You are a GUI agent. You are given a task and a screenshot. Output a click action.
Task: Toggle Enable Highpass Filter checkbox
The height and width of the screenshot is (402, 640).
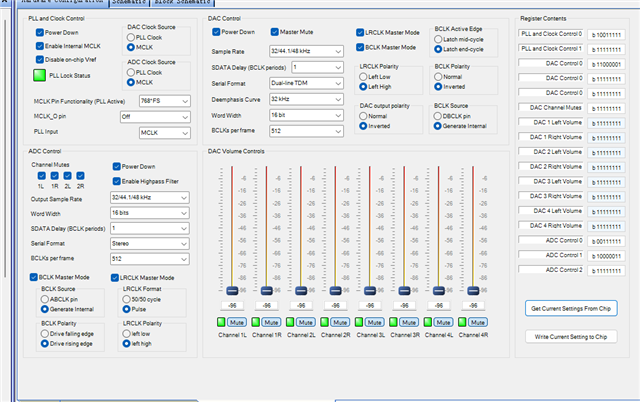tap(116, 181)
